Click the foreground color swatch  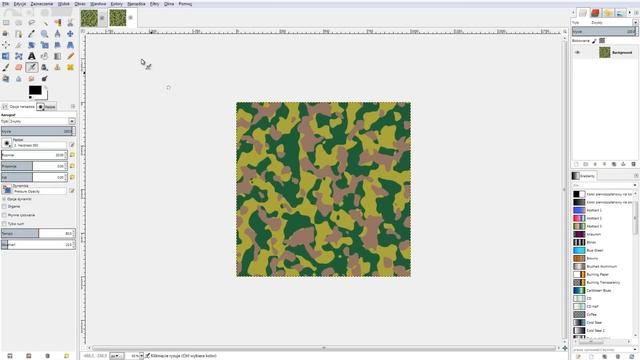tap(35, 90)
